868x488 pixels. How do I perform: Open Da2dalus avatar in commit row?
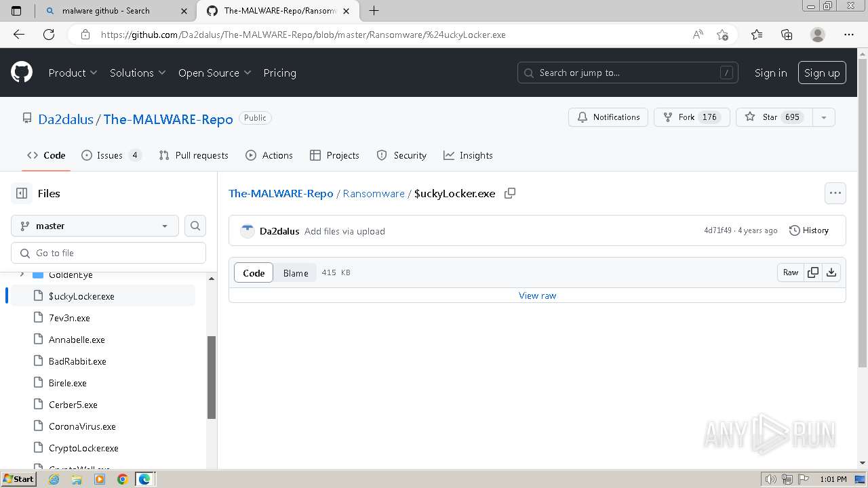[248, 231]
